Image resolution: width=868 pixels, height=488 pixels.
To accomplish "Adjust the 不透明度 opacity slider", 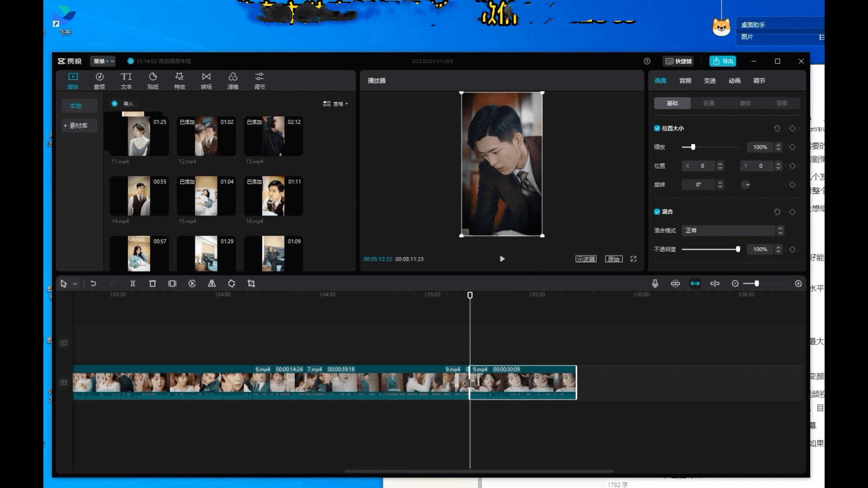I will (711, 249).
